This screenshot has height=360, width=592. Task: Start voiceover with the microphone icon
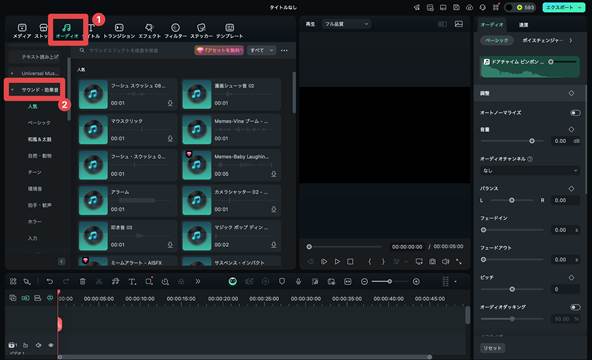click(298, 282)
